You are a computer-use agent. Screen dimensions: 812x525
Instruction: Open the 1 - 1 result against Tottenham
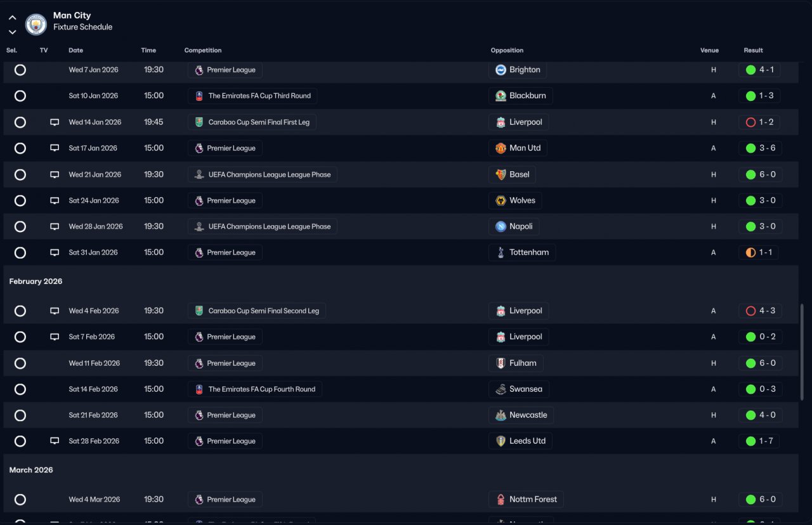759,252
